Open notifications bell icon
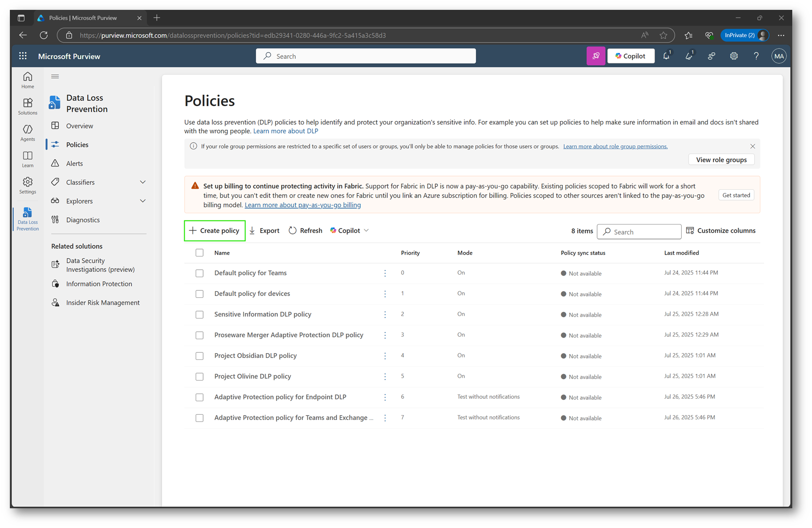The width and height of the screenshot is (812, 528). (667, 56)
